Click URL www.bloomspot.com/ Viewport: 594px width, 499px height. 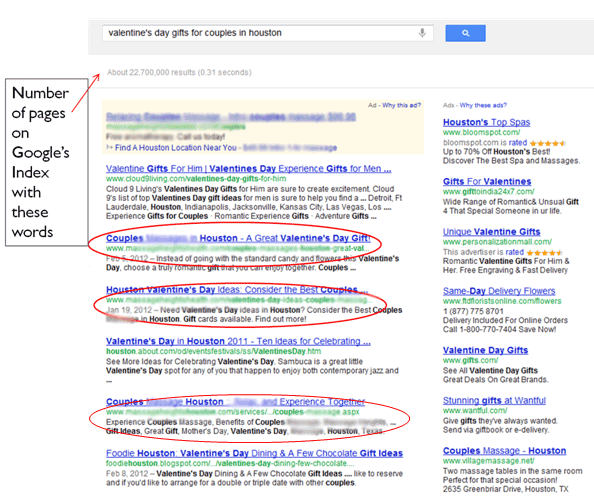[x=481, y=133]
